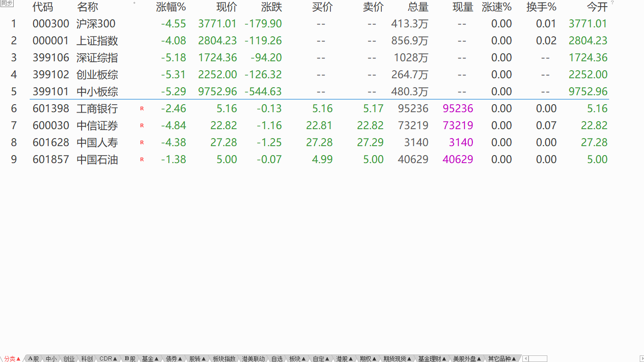Click the 涨跌 value -544.63
The height and width of the screenshot is (362, 644).
pos(263,91)
